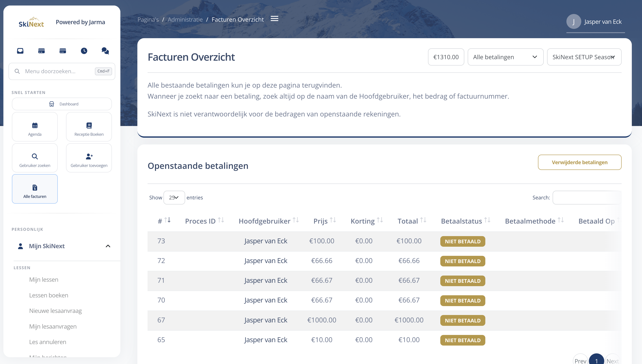Click €66.66 total in row 72

[409, 260]
